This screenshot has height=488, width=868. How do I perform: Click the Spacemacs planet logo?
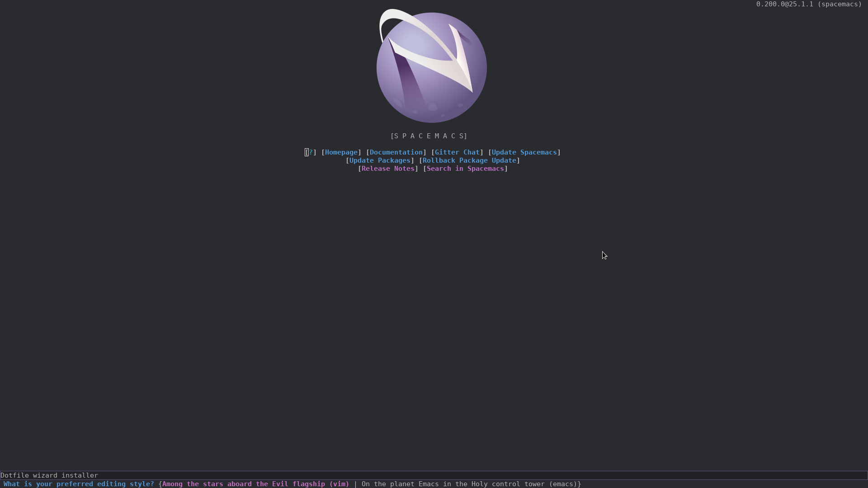[432, 66]
